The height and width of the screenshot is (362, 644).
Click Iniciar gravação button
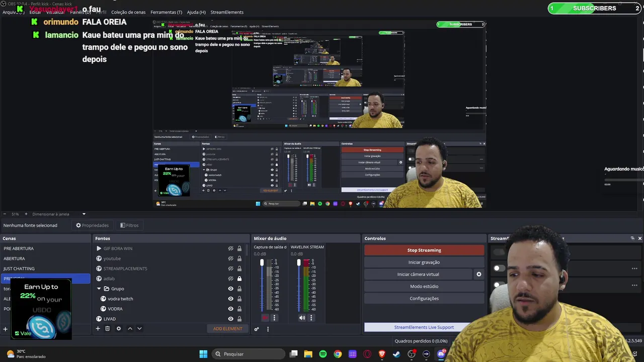424,262
